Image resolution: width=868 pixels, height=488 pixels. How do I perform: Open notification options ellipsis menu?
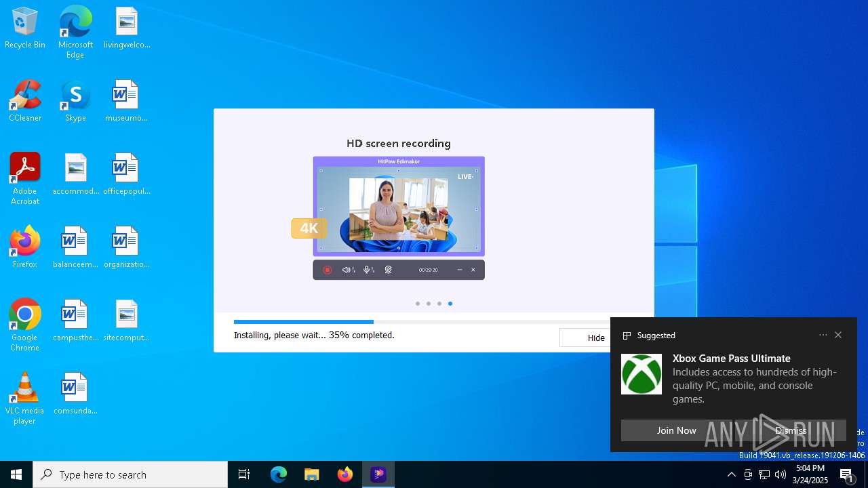point(823,335)
